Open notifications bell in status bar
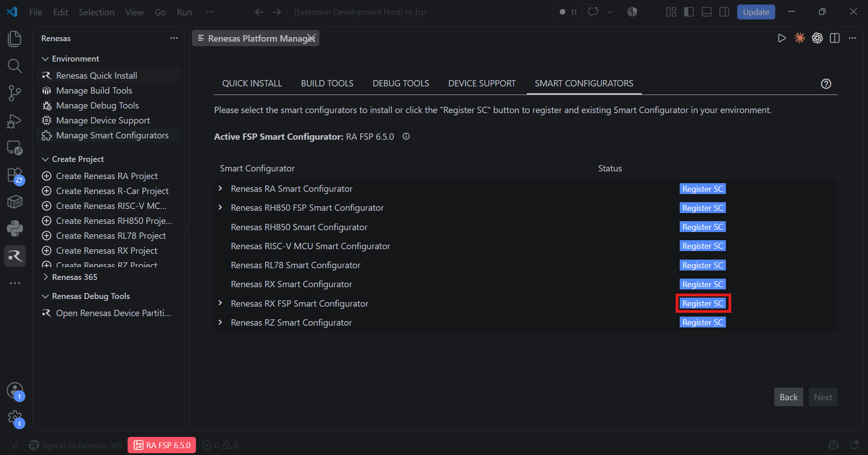 point(854,445)
